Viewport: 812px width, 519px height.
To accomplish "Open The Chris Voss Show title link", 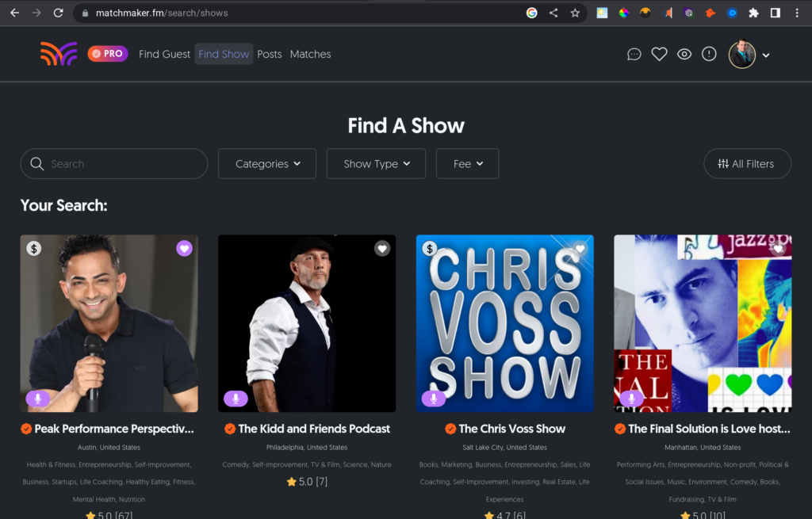I will [x=511, y=429].
